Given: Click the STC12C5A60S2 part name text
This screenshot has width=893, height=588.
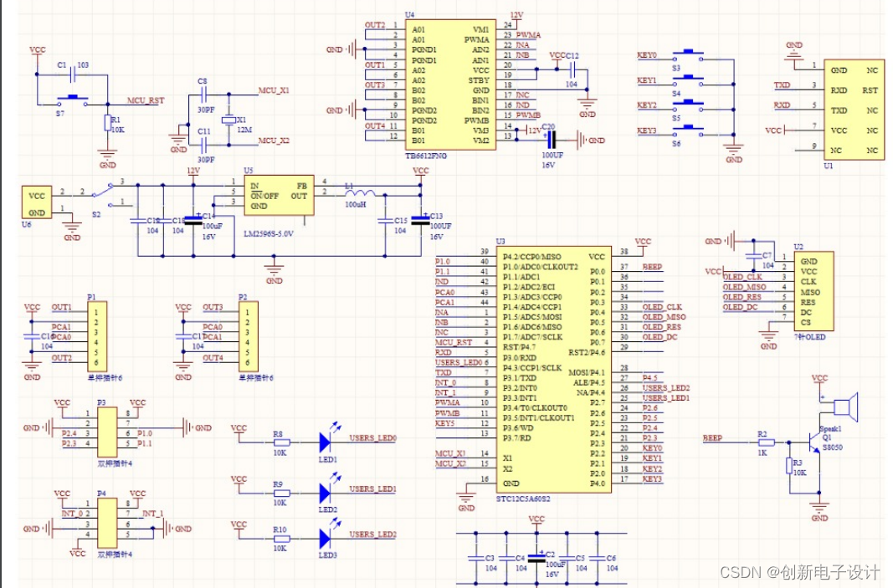Looking at the screenshot, I should [x=523, y=499].
